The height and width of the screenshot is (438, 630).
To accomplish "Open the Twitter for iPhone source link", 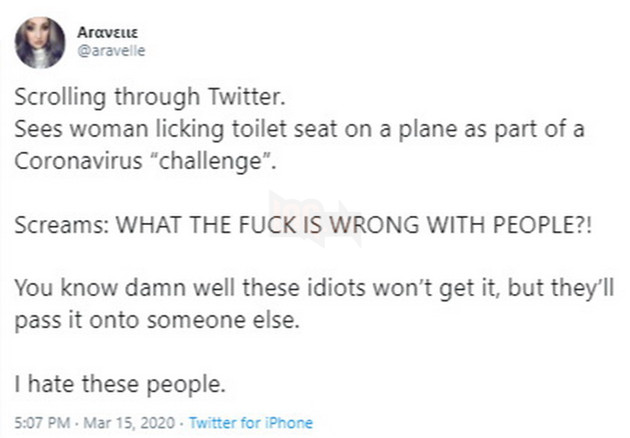I will pos(250,422).
